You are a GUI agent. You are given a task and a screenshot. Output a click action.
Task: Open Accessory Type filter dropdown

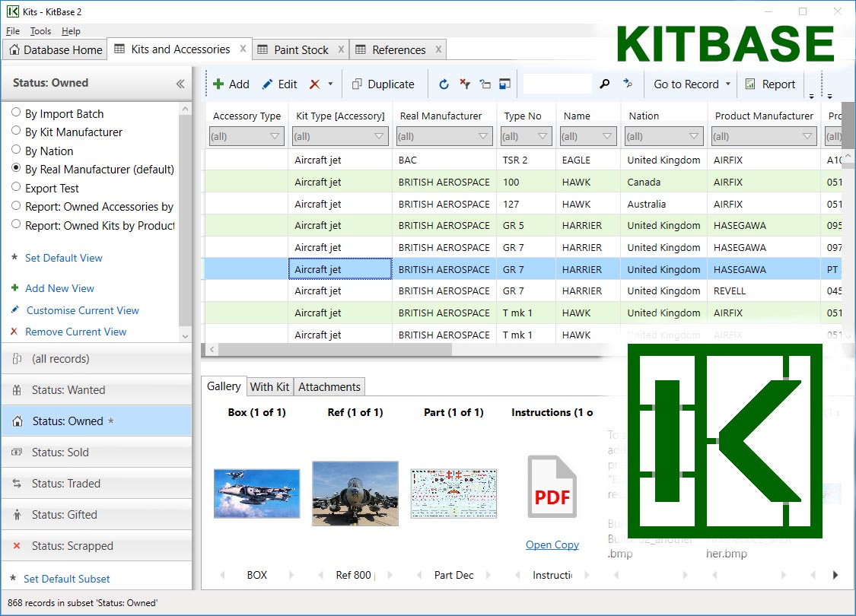click(x=275, y=136)
